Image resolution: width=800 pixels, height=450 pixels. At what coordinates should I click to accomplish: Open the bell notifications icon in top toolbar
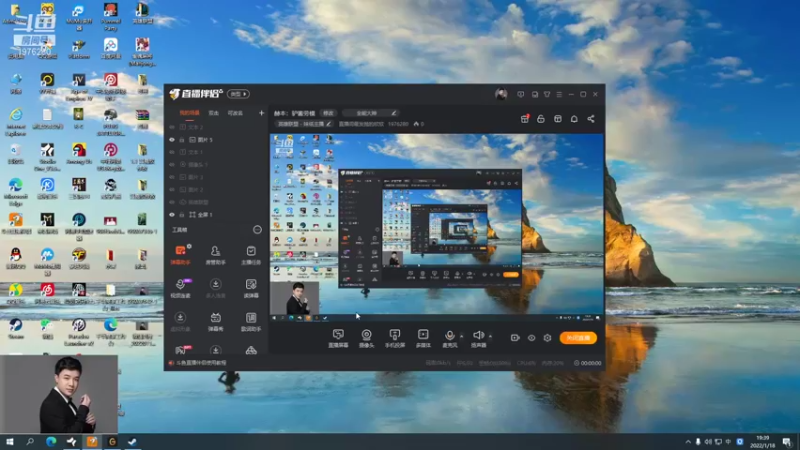pyautogui.click(x=574, y=119)
